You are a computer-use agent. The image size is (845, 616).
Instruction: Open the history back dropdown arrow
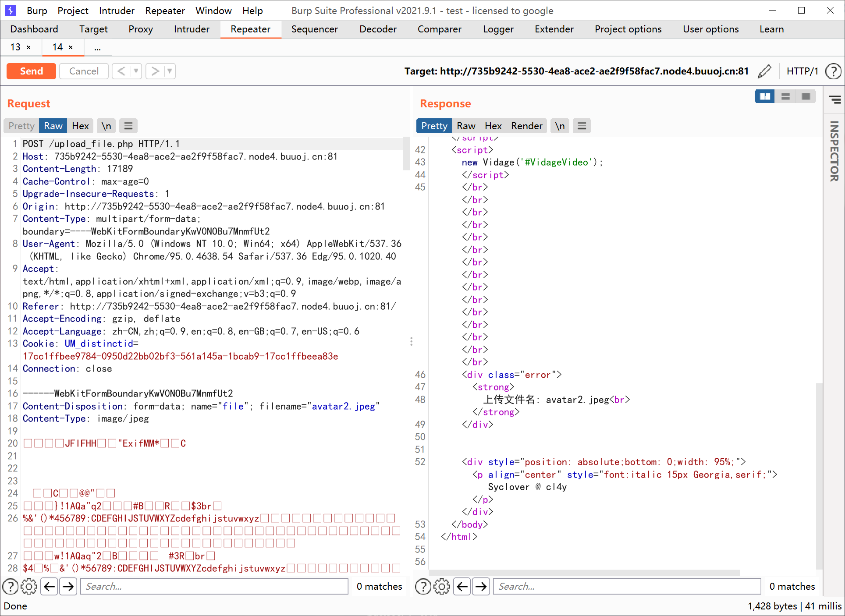[136, 71]
